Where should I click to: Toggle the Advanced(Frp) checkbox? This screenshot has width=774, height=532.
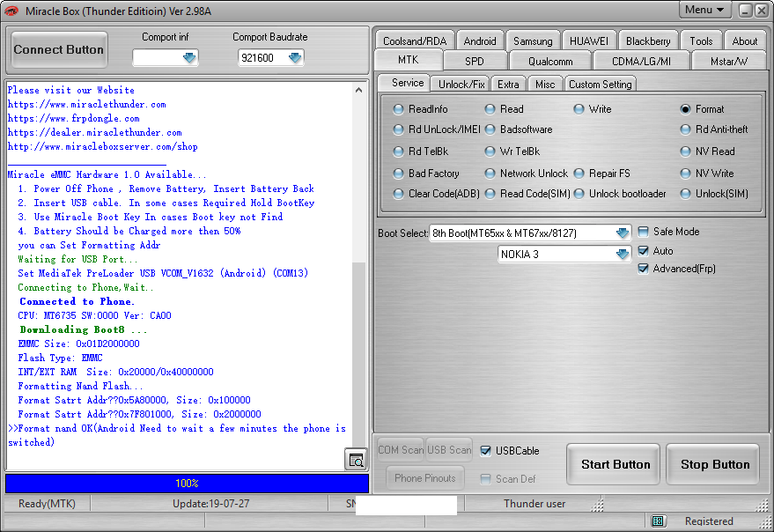[643, 269]
